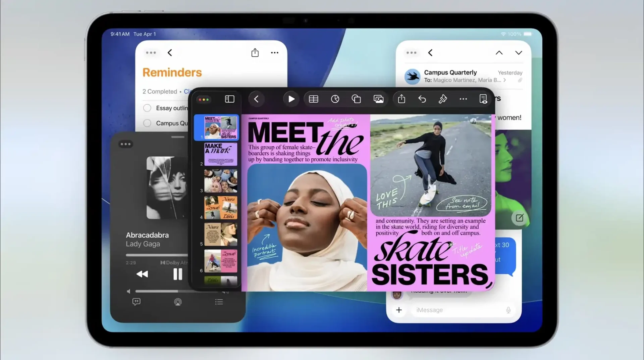The image size is (644, 360).
Task: Click the Reminders list title
Action: click(x=172, y=72)
